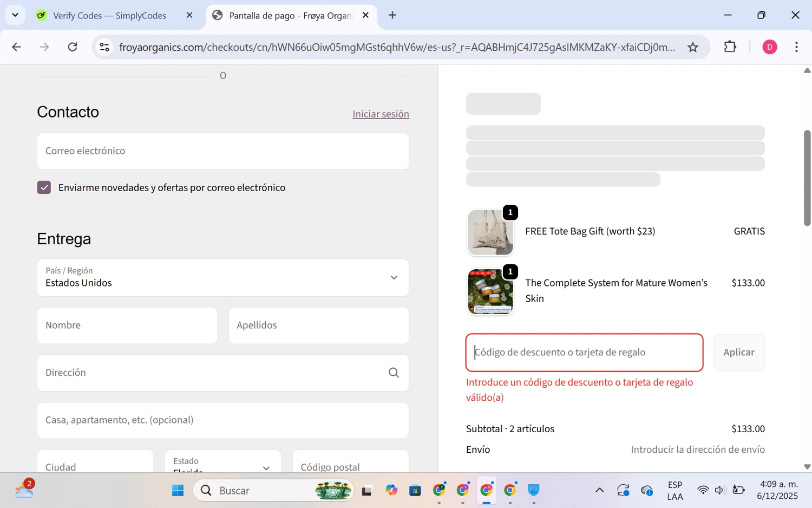Screen dimensions: 812x508
Task: Open Task View on the taskbar
Action: coord(367,491)
